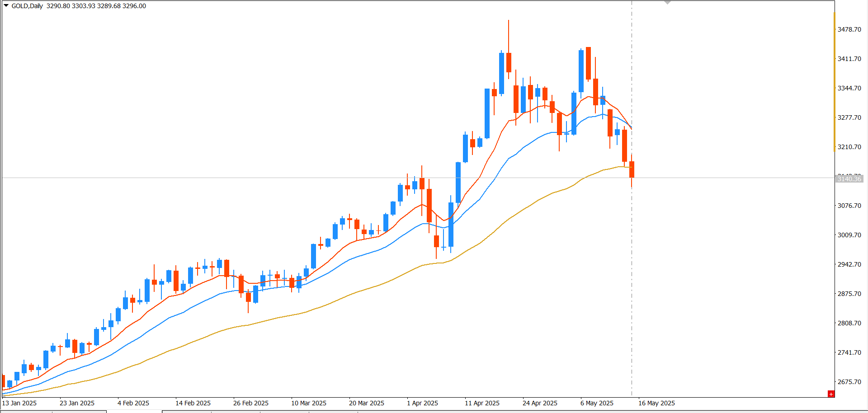
Task: Click the grey chart shift triangle marker
Action: [667, 3]
